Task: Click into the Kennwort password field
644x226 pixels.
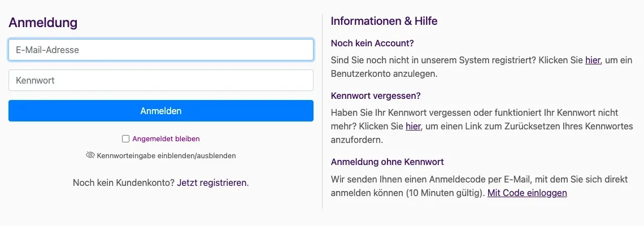Action: coord(161,80)
